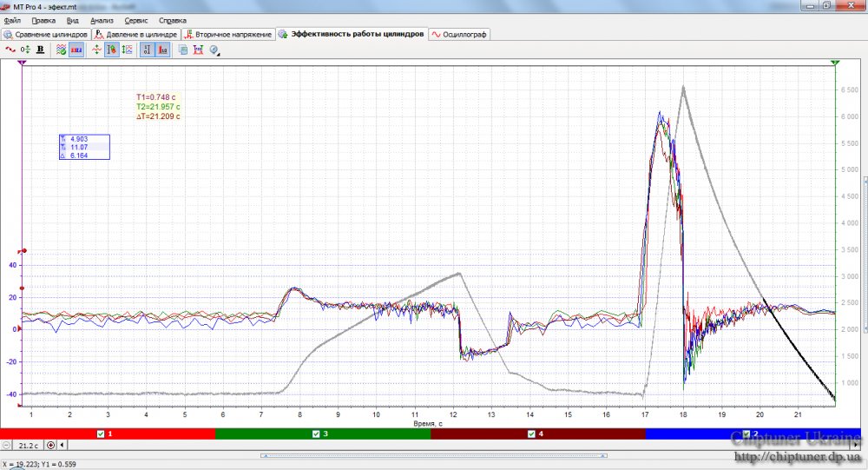Switch to the Осциллограф tab
The image size is (868, 470).
pos(459,35)
